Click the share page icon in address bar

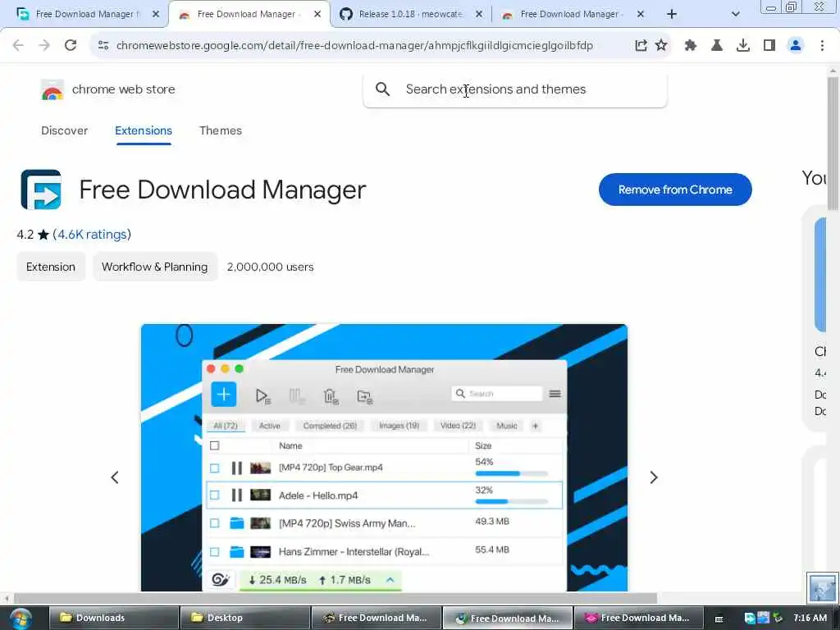(x=641, y=46)
